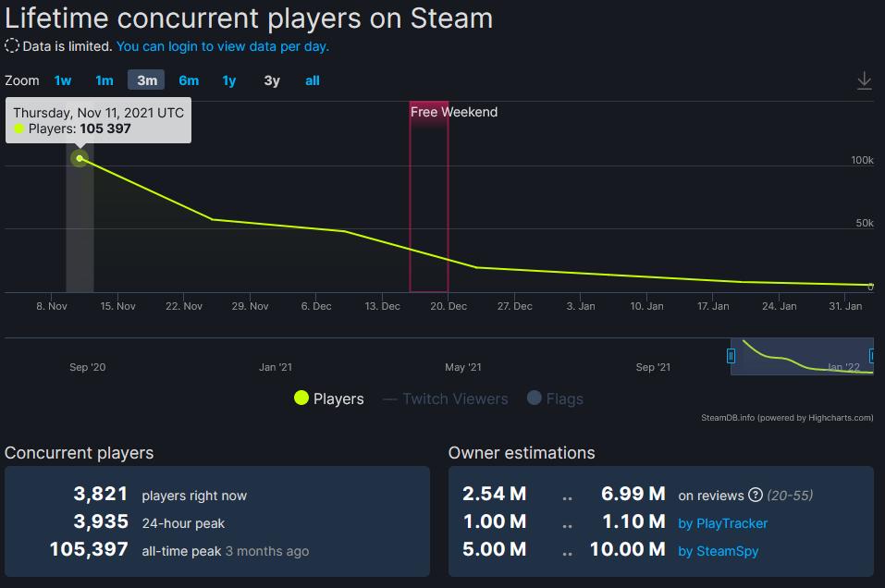
Task: Show all-time data with 'all' zoom
Action: pyautogui.click(x=313, y=80)
